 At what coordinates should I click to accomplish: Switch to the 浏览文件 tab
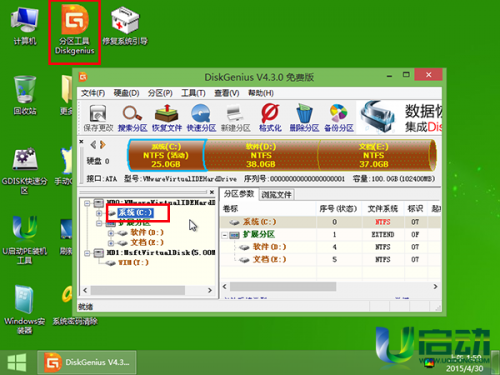[x=276, y=195]
